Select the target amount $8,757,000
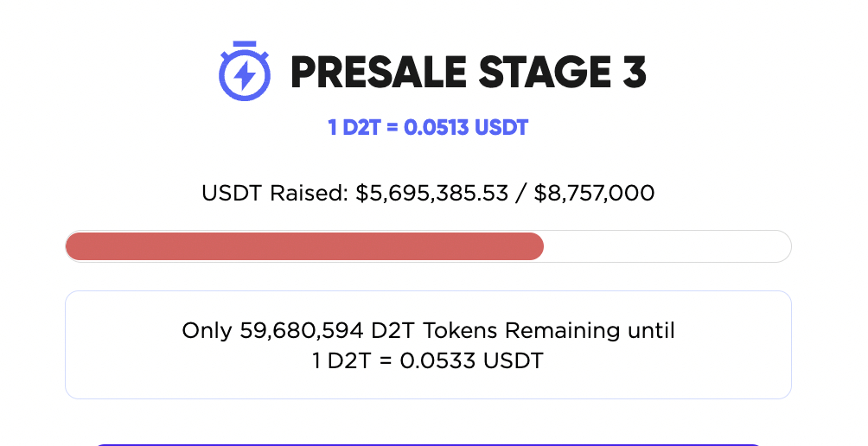Viewport: 868px width, 446px height. (x=594, y=193)
